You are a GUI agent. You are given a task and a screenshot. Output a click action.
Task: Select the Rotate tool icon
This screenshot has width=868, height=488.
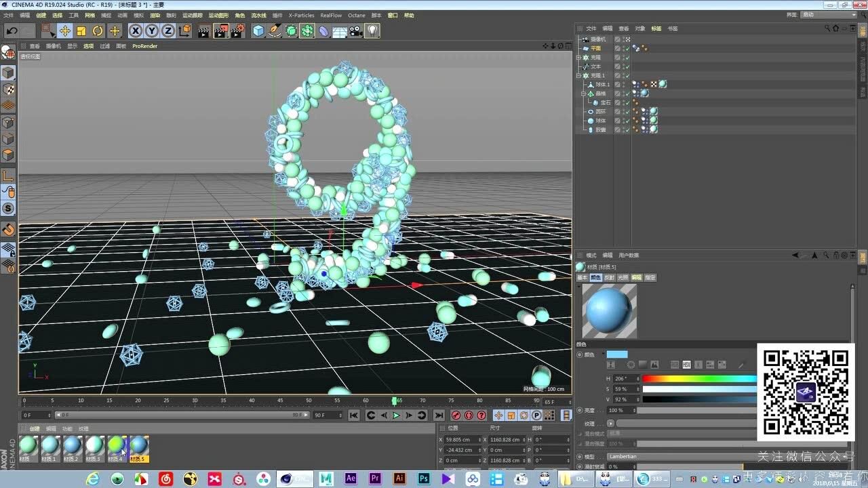coord(98,30)
